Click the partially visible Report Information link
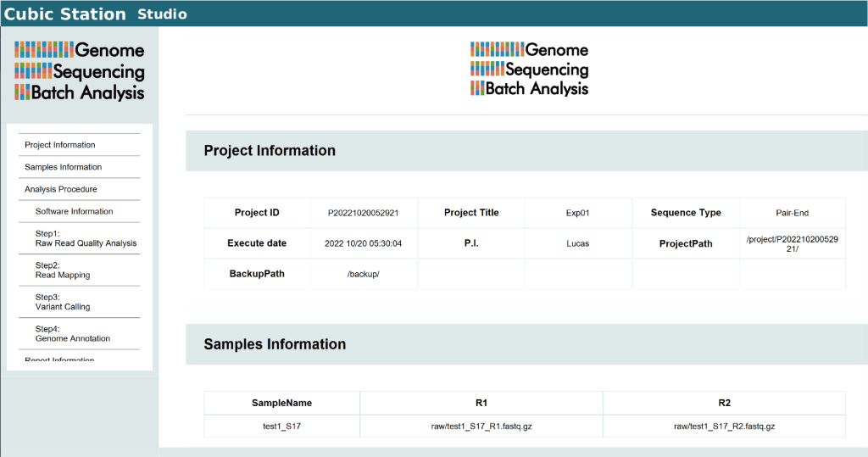868x457 pixels. tap(59, 360)
